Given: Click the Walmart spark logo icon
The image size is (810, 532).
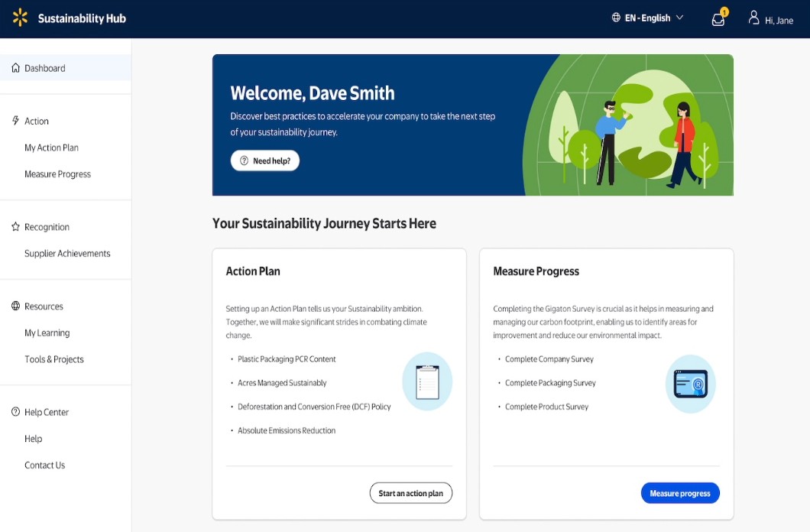Looking at the screenshot, I should 20,18.
